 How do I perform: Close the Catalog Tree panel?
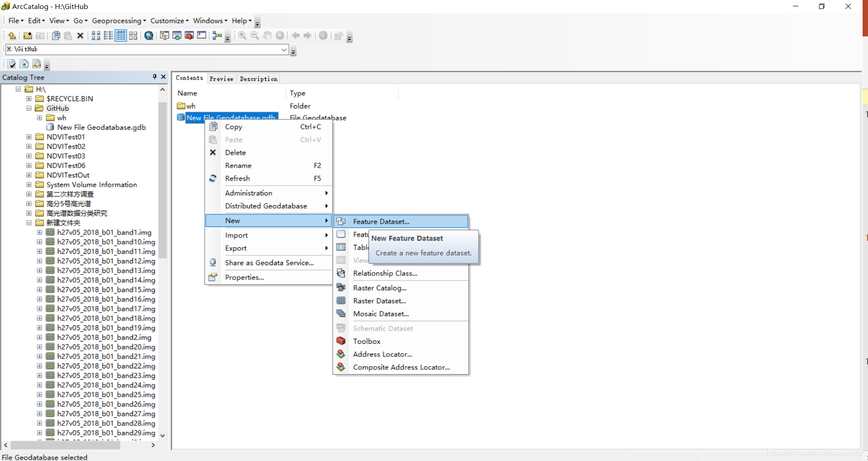click(164, 77)
